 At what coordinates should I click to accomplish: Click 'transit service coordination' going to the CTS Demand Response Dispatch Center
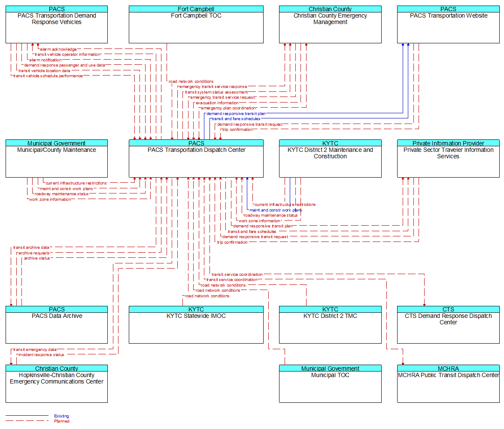click(237, 275)
